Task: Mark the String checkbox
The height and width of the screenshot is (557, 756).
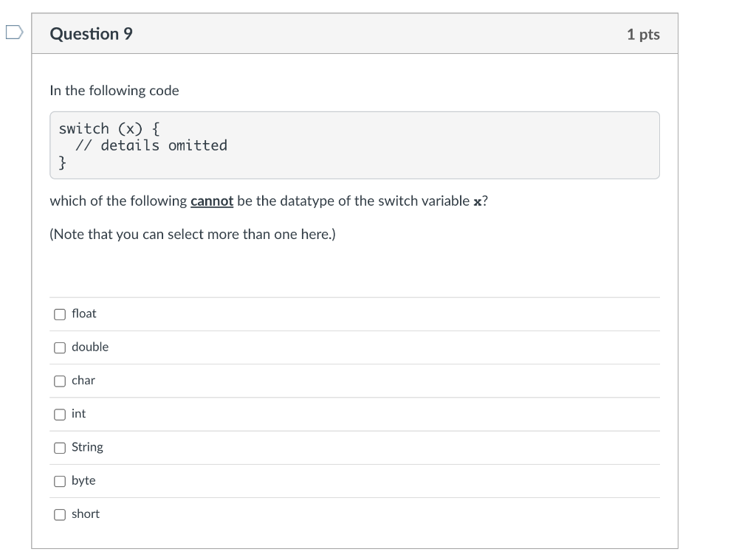Action: point(60,448)
